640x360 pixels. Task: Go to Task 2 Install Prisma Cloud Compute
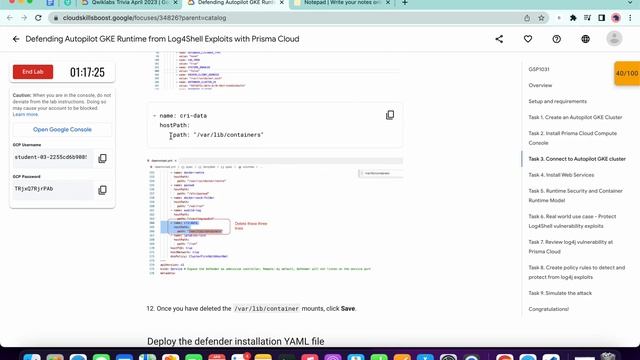(573, 138)
